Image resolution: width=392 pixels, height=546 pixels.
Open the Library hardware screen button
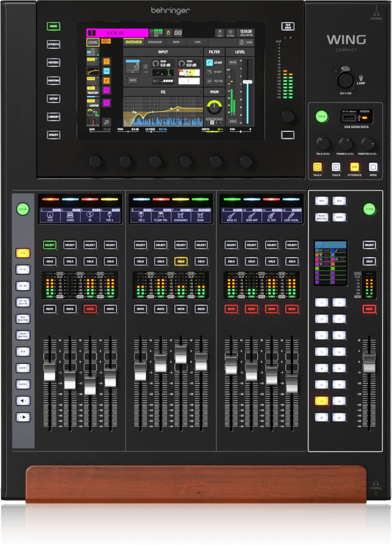click(53, 117)
